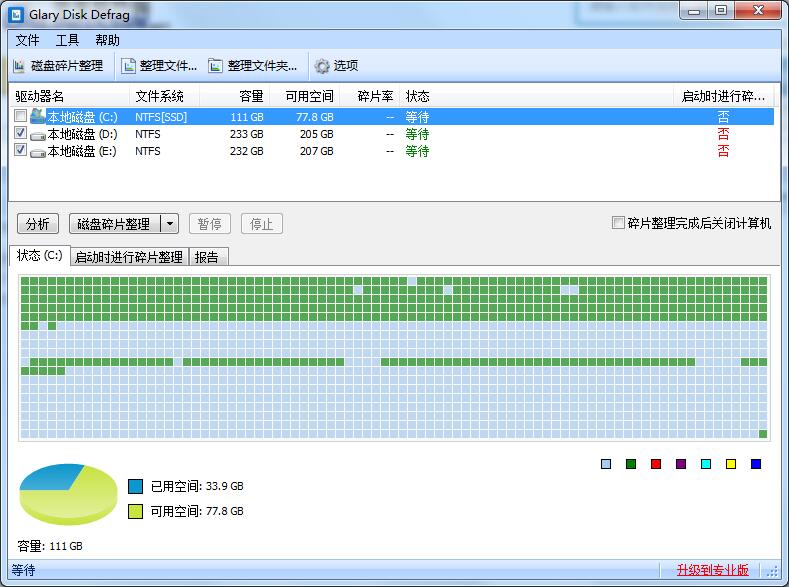Click the 本地磁盘 (C:) drive icon
Viewport: 789px width, 587px height.
[37, 117]
